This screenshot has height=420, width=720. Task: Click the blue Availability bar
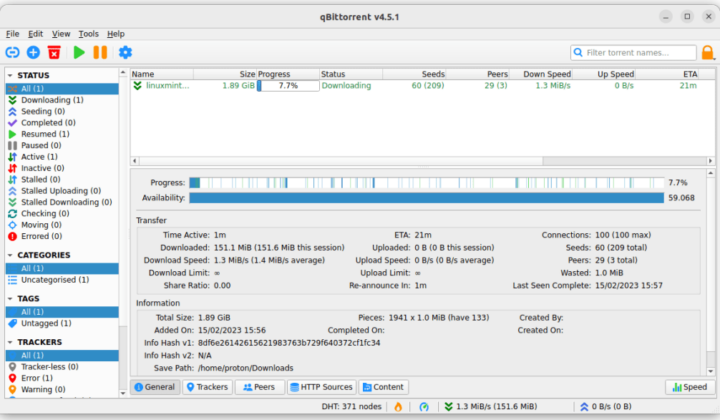click(x=427, y=198)
